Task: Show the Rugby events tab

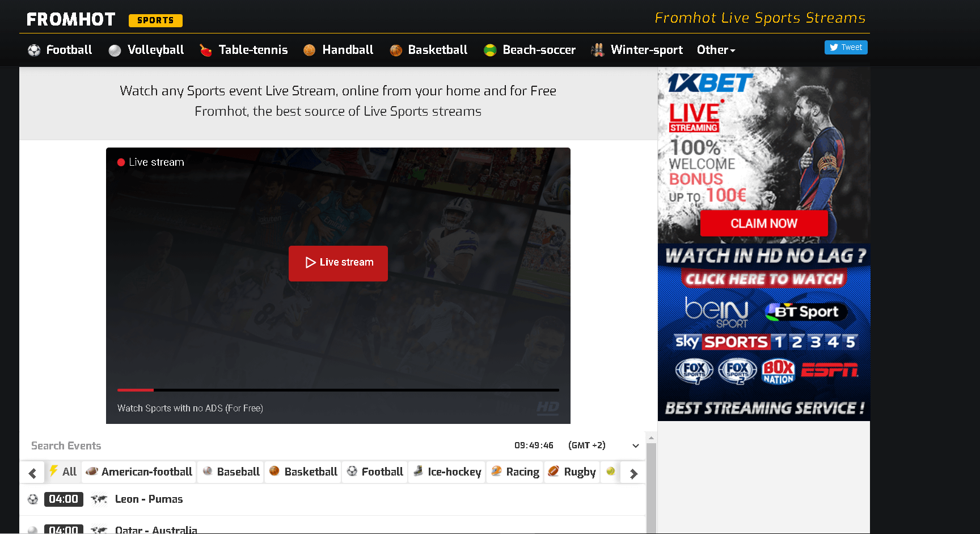Action: [x=572, y=472]
